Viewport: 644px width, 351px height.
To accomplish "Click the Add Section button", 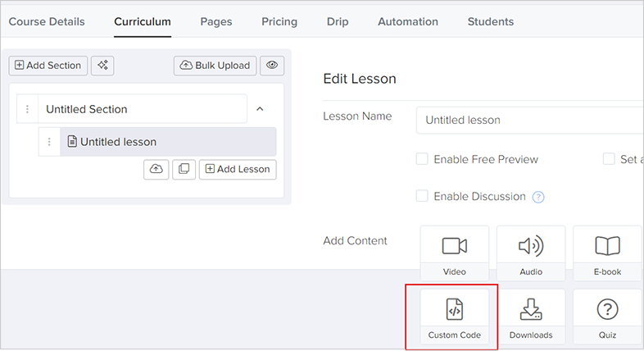I will pos(48,66).
